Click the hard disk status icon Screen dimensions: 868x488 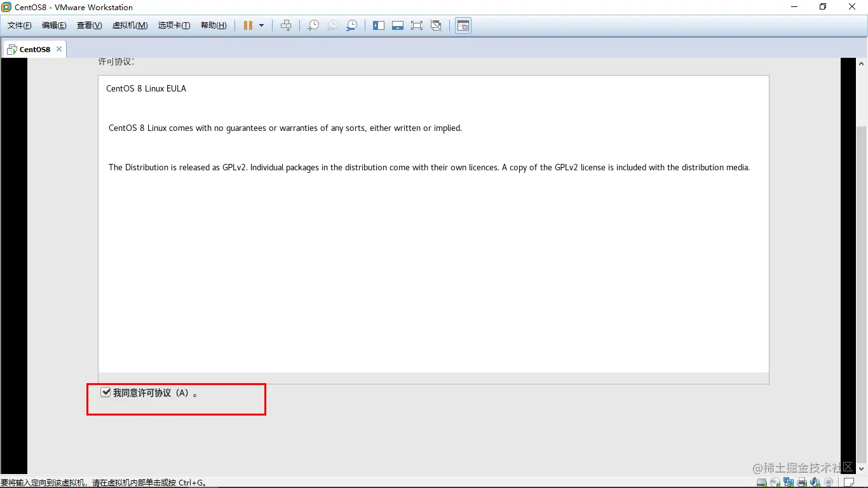click(761, 482)
